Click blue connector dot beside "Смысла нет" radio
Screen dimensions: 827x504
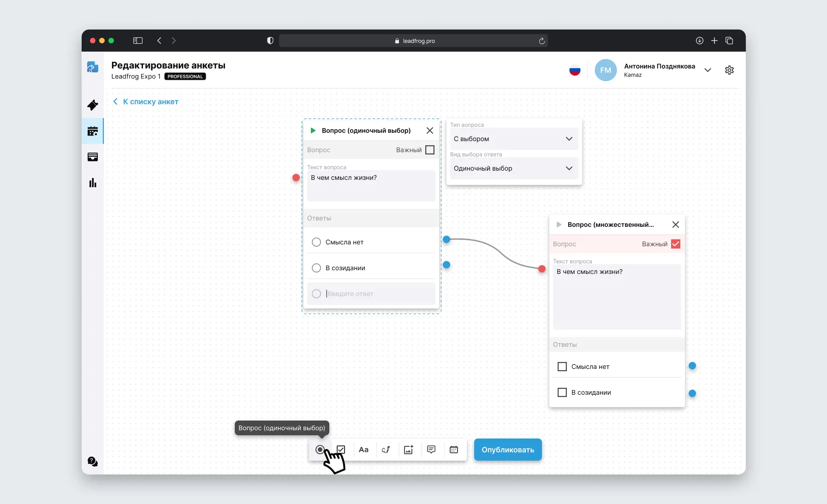point(446,239)
